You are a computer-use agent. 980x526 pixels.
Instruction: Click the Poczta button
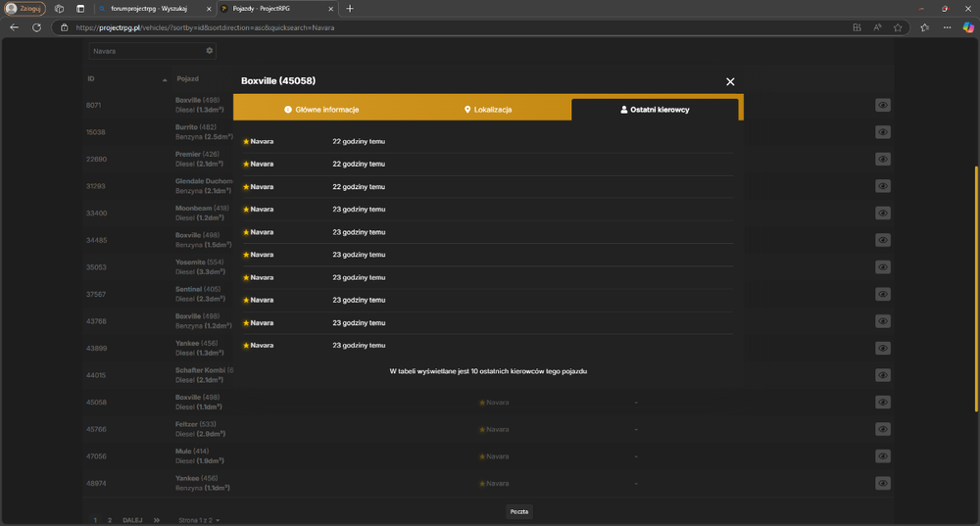pyautogui.click(x=518, y=511)
